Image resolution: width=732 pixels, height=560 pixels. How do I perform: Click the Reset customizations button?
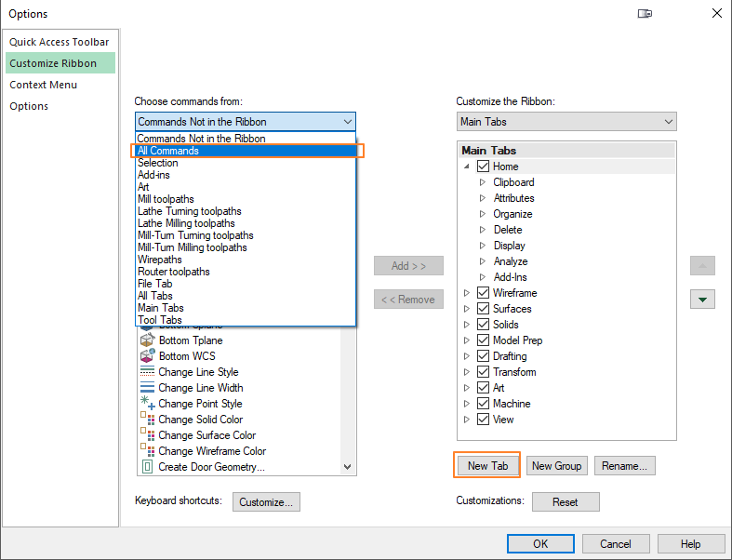click(x=566, y=502)
